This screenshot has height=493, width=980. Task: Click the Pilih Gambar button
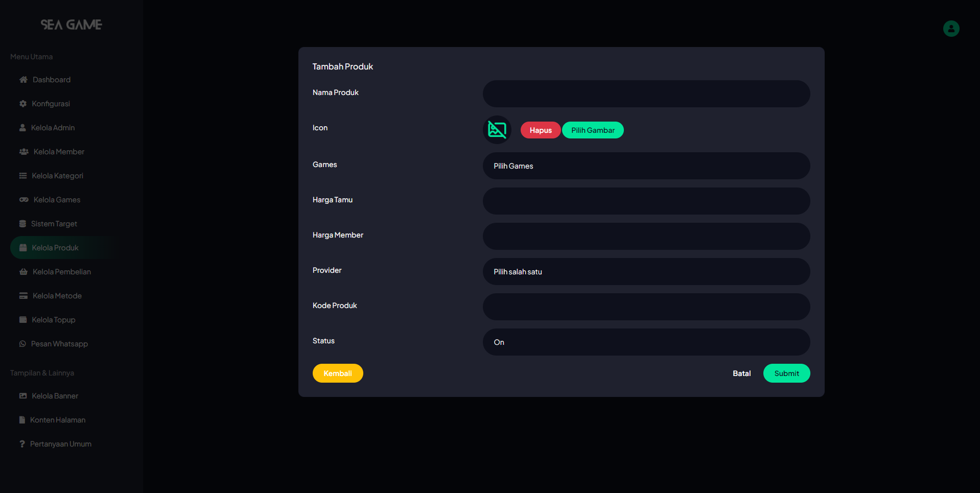tap(593, 130)
